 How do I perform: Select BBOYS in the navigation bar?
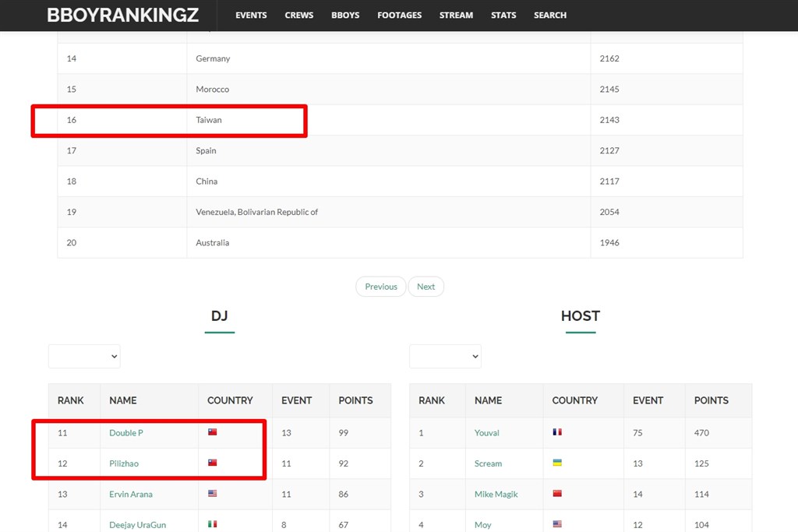coord(345,16)
